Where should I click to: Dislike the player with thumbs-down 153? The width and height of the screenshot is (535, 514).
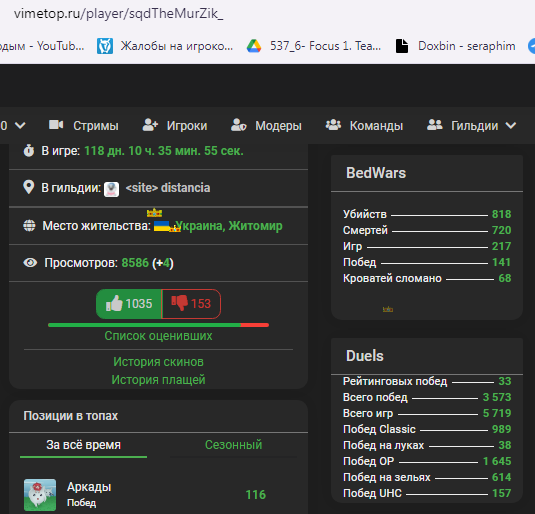tap(191, 304)
